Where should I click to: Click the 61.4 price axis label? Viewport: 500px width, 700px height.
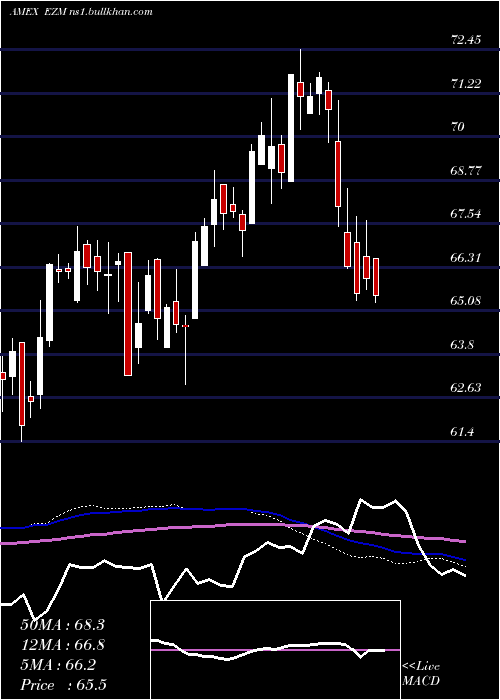coord(462,432)
